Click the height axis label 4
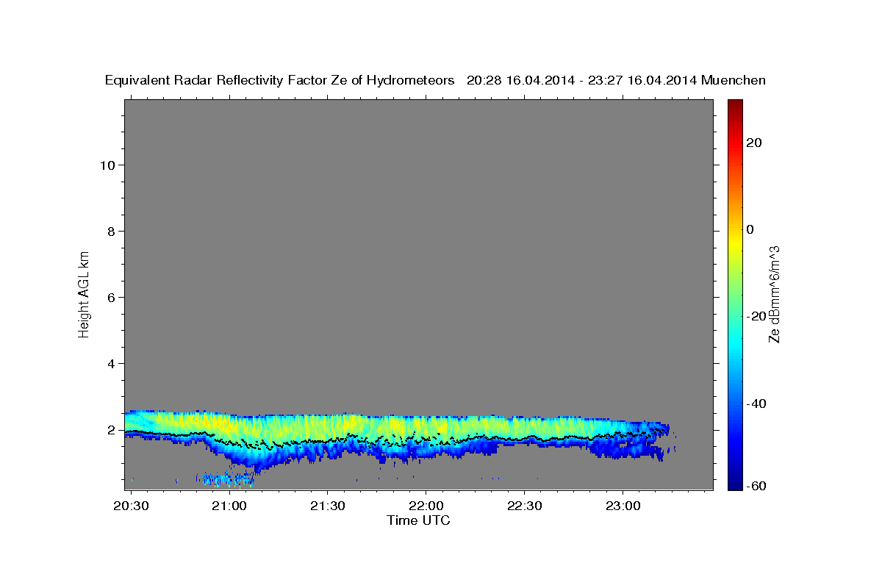The height and width of the screenshot is (588, 882). click(x=112, y=363)
